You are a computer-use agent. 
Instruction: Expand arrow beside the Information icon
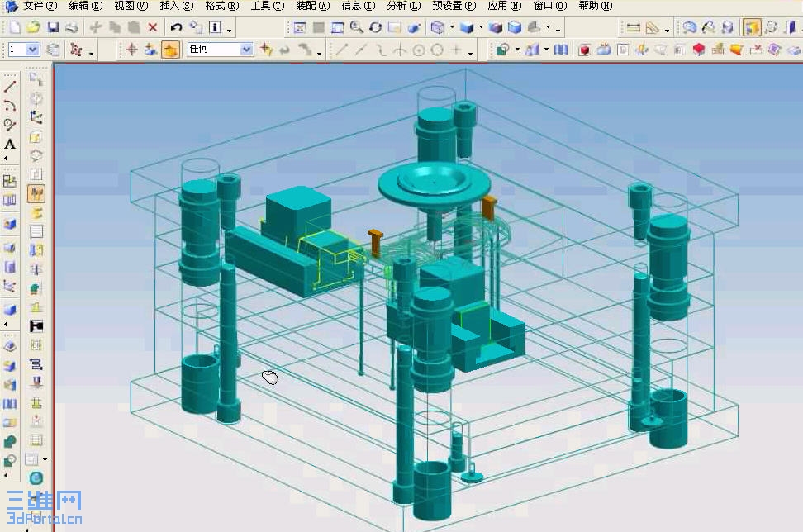(229, 30)
